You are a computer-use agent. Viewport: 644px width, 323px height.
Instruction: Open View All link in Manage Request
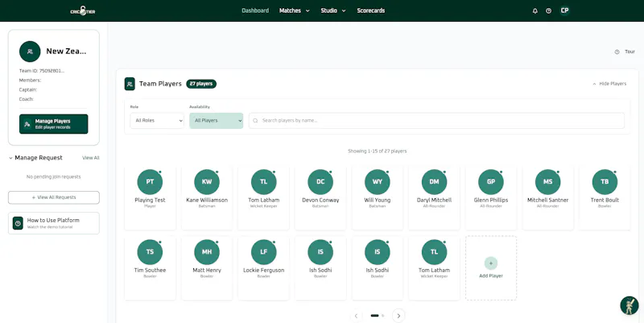tap(91, 158)
